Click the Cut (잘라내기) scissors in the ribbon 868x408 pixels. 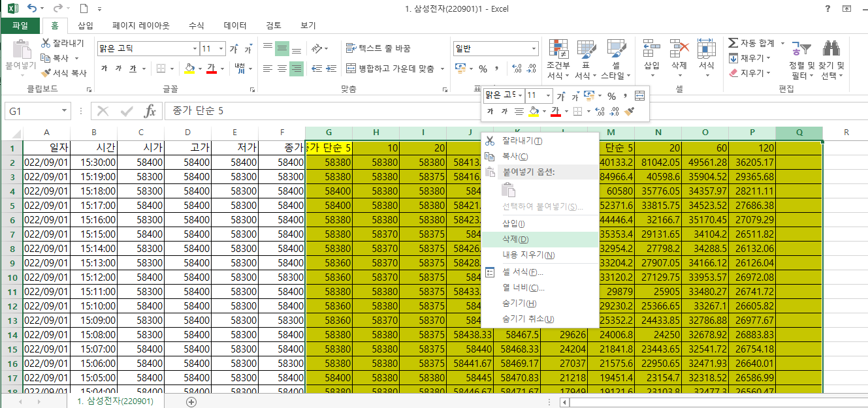[x=46, y=43]
